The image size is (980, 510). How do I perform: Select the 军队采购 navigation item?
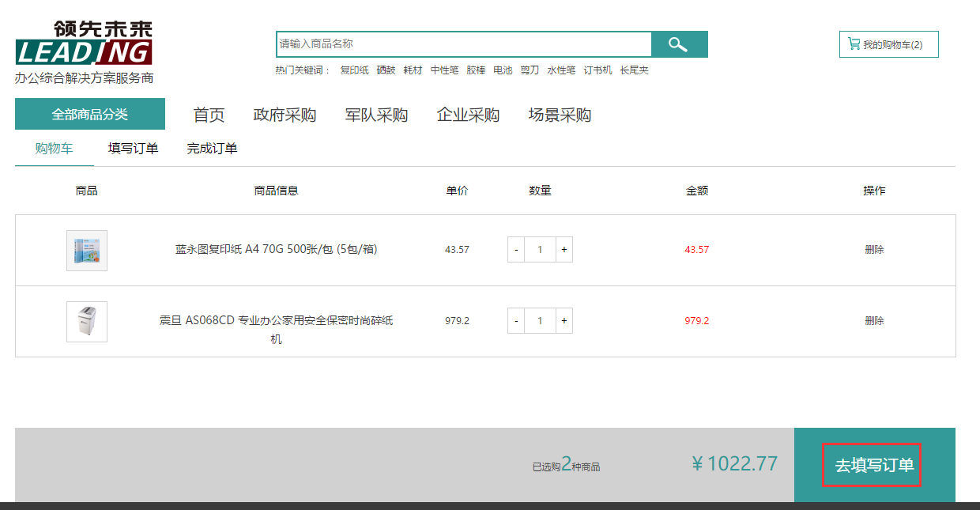(376, 115)
